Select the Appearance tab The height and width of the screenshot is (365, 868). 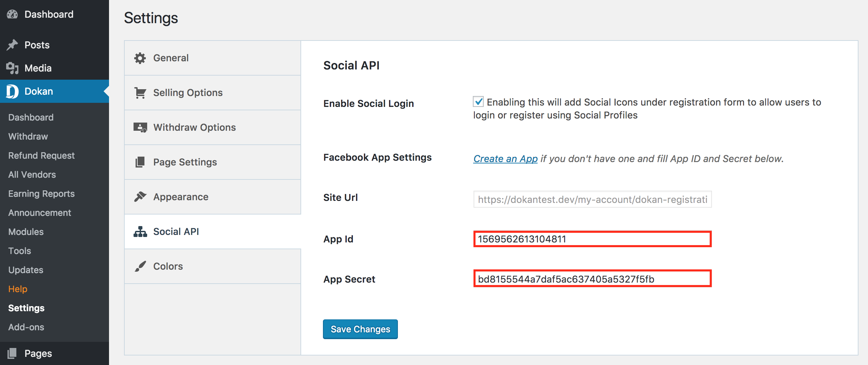point(213,197)
